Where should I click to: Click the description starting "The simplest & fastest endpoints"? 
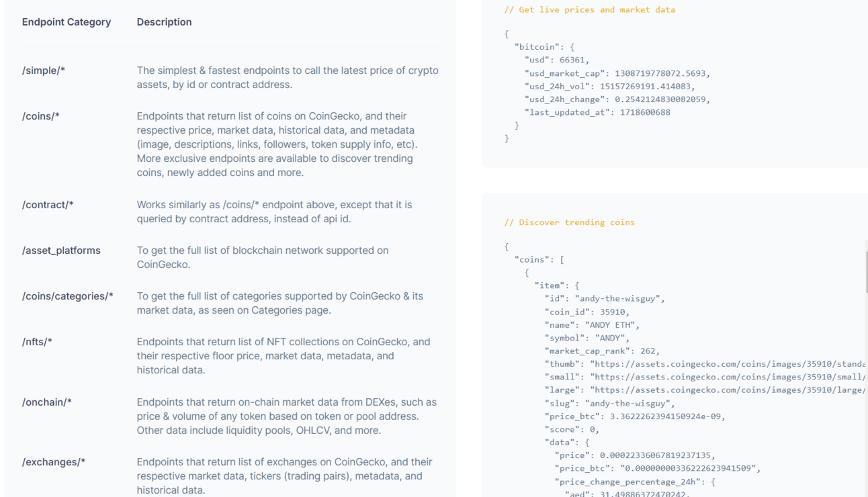288,78
